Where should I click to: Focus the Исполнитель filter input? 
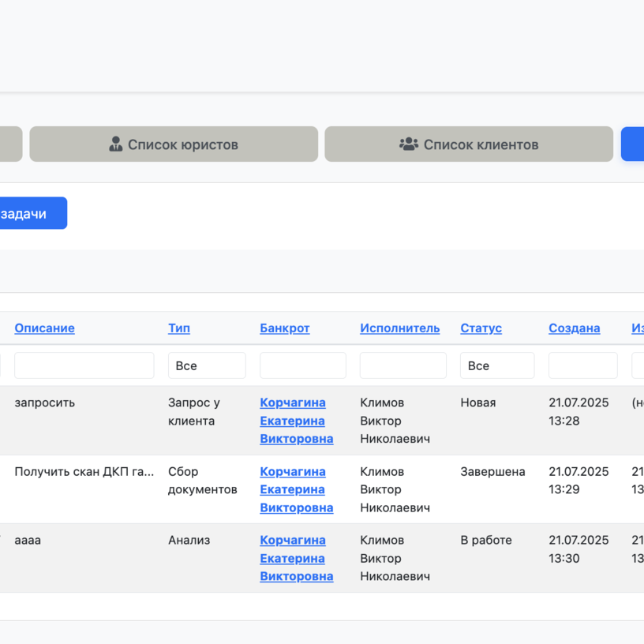(x=403, y=365)
